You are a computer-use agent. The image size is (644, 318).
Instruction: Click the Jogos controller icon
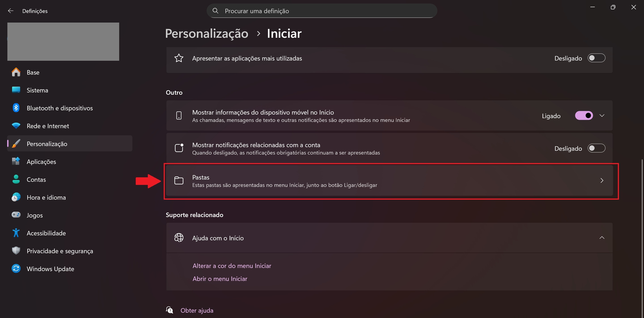coord(16,215)
